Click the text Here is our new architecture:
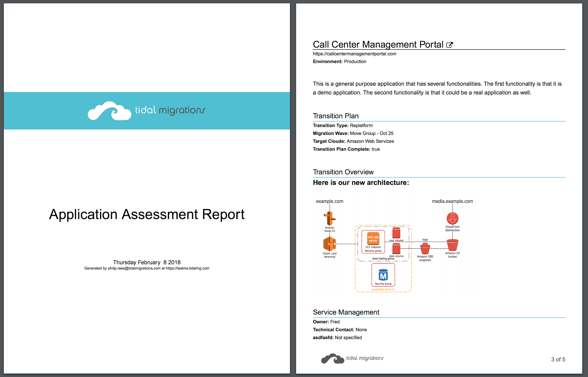This screenshot has height=377, width=588. click(x=361, y=183)
